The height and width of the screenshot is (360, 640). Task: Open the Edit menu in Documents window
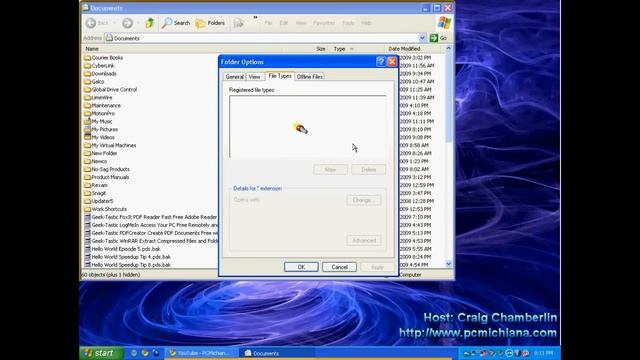284,23
